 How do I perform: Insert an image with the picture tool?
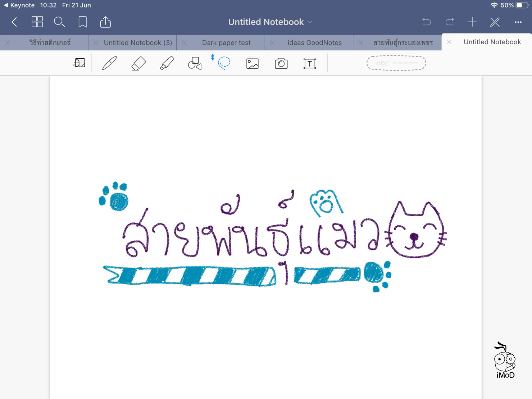(x=253, y=64)
